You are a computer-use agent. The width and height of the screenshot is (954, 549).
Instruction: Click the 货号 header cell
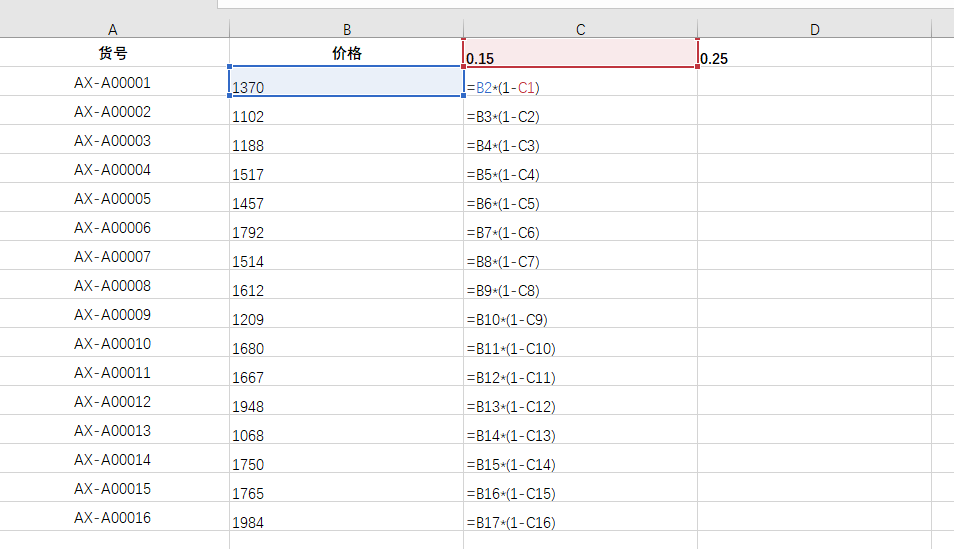coord(113,53)
